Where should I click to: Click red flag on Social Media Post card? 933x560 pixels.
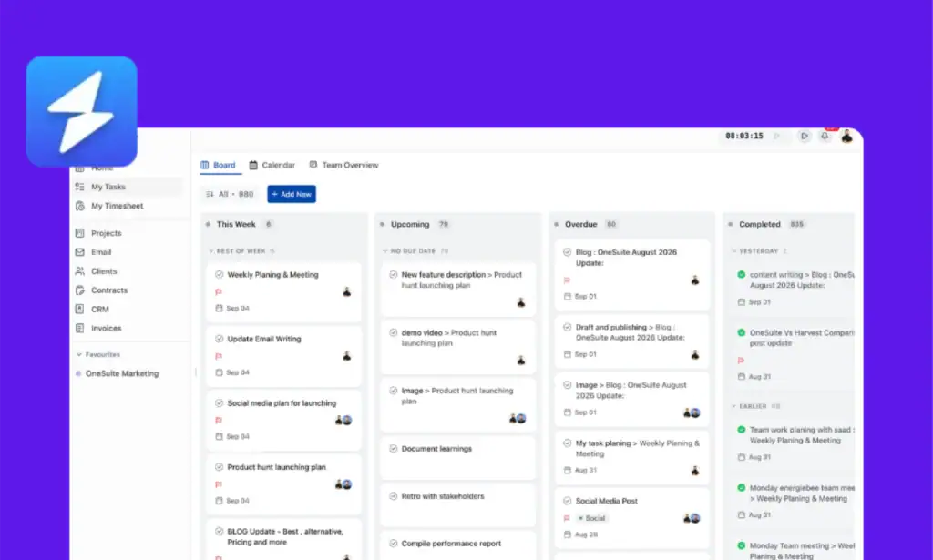pos(567,518)
